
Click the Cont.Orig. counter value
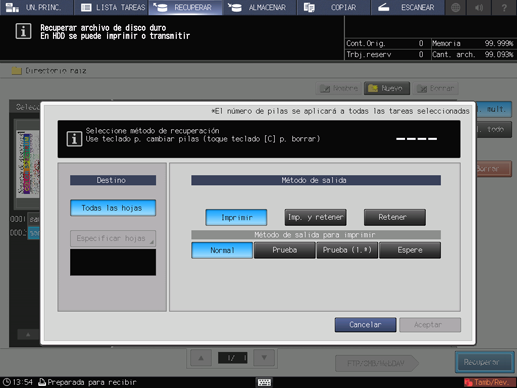[421, 43]
